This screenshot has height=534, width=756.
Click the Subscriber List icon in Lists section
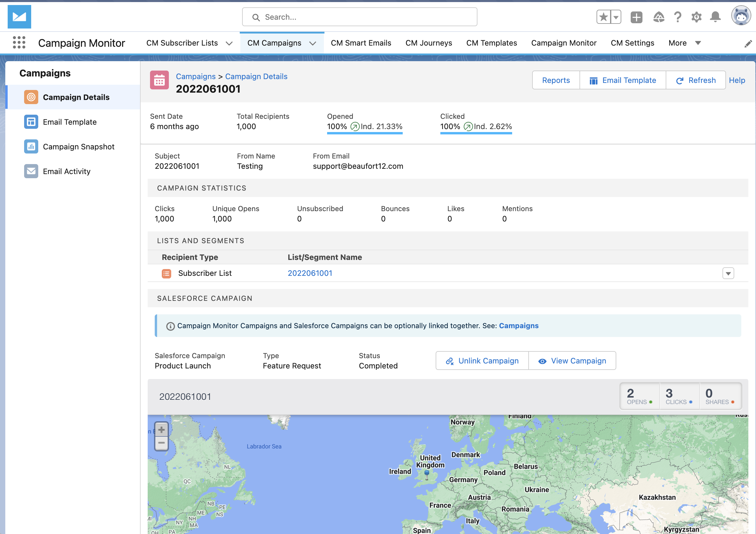pyautogui.click(x=166, y=273)
